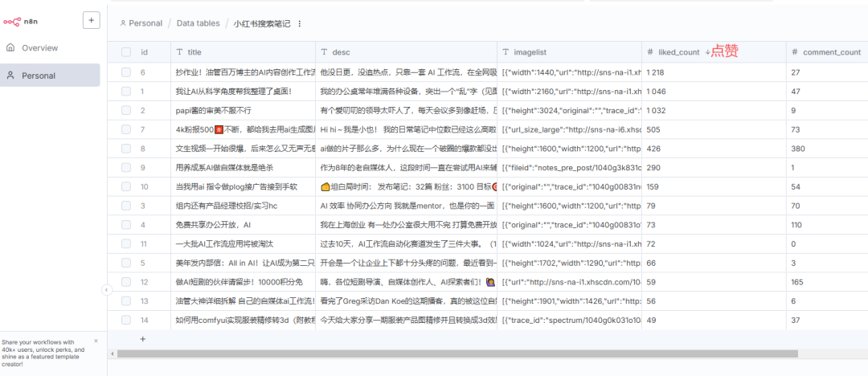Check the row with id 14
The image size is (868, 376).
[x=126, y=320]
